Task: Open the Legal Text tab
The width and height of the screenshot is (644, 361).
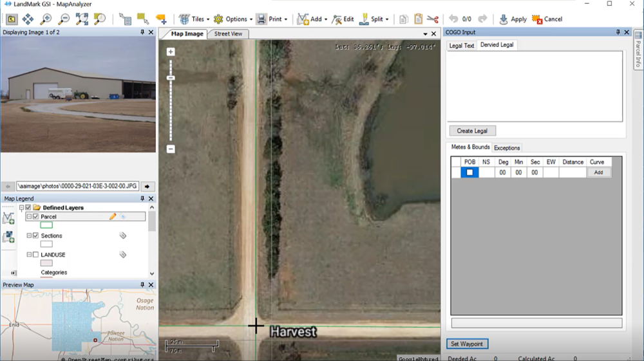Action: 461,46
